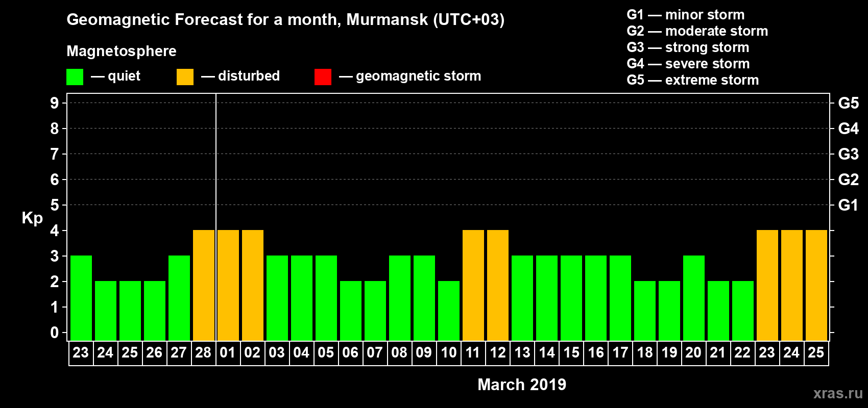Image resolution: width=868 pixels, height=408 pixels.
Task: Click the orange bar for March 11
Action: [x=473, y=285]
